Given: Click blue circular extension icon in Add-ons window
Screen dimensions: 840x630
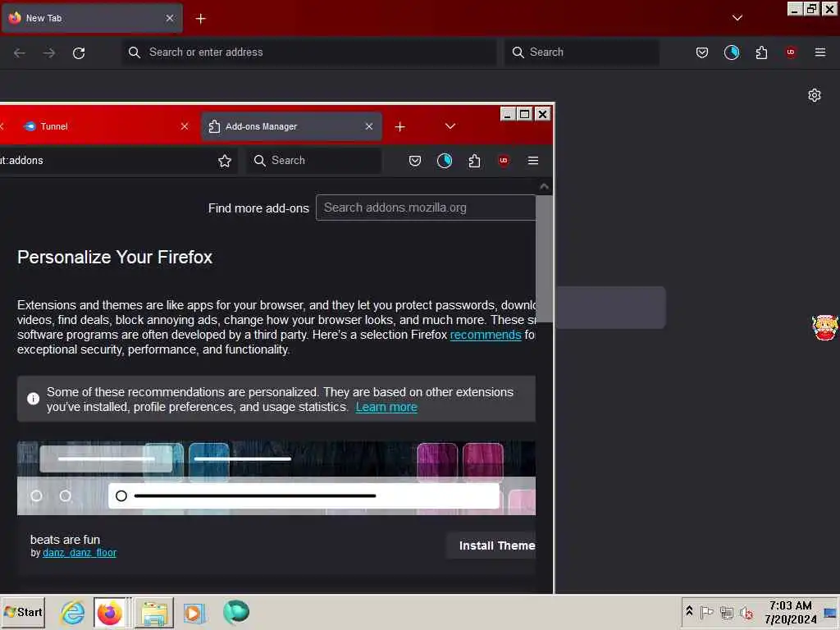Looking at the screenshot, I should pos(444,161).
